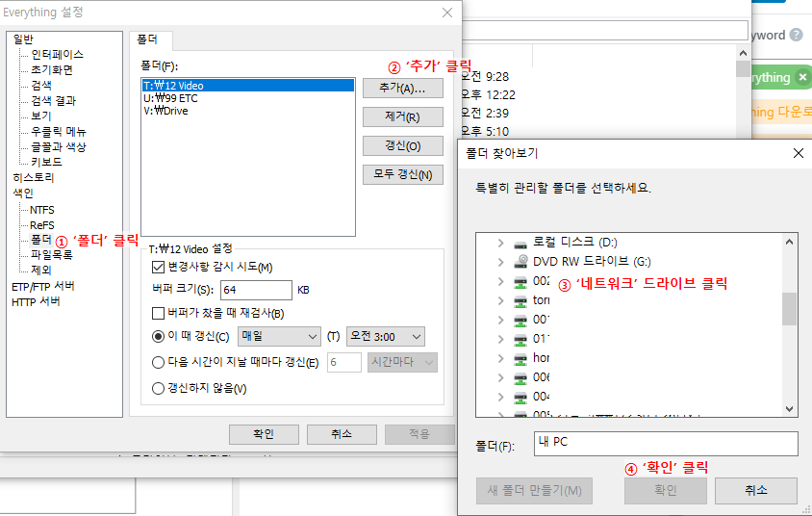Open the '초기화면' settings page
812x516 pixels.
tap(52, 70)
